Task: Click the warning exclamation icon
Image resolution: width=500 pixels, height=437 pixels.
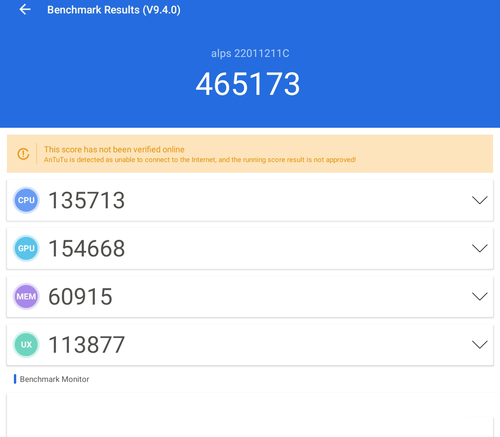Action: [23, 154]
